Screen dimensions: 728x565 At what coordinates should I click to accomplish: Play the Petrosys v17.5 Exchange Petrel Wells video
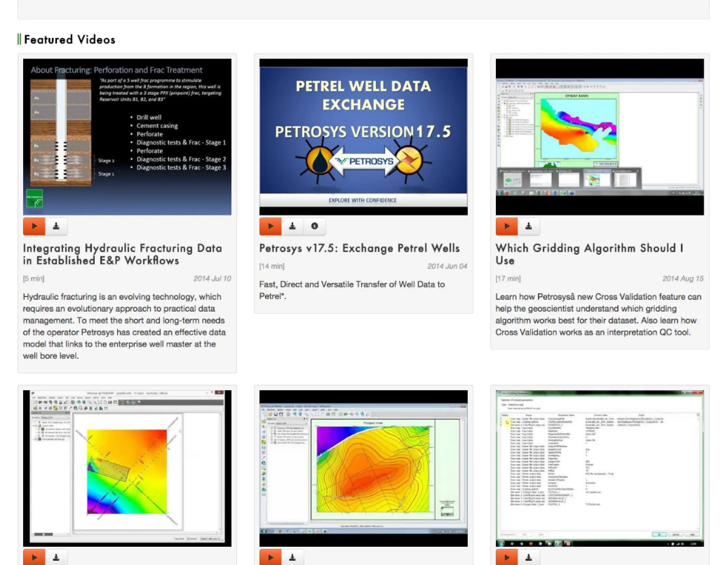click(270, 226)
